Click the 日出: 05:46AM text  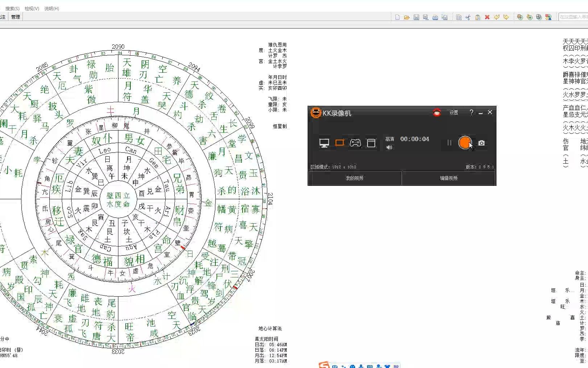(x=271, y=344)
